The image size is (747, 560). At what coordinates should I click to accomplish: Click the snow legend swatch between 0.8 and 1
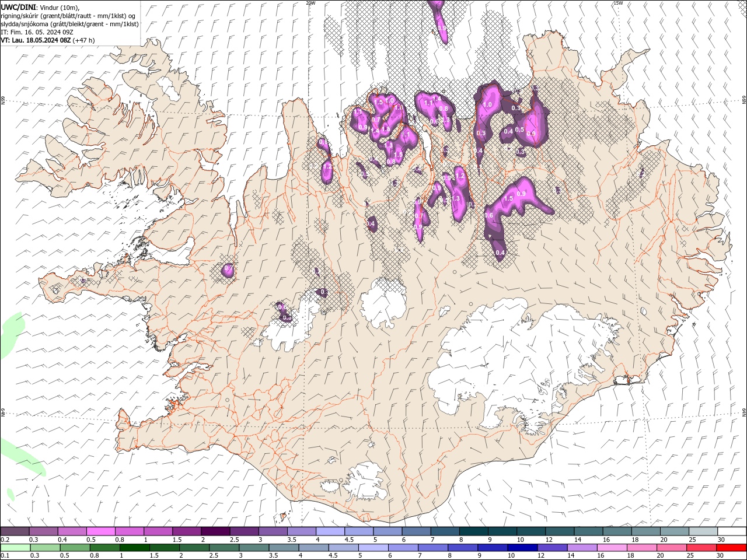point(129,531)
